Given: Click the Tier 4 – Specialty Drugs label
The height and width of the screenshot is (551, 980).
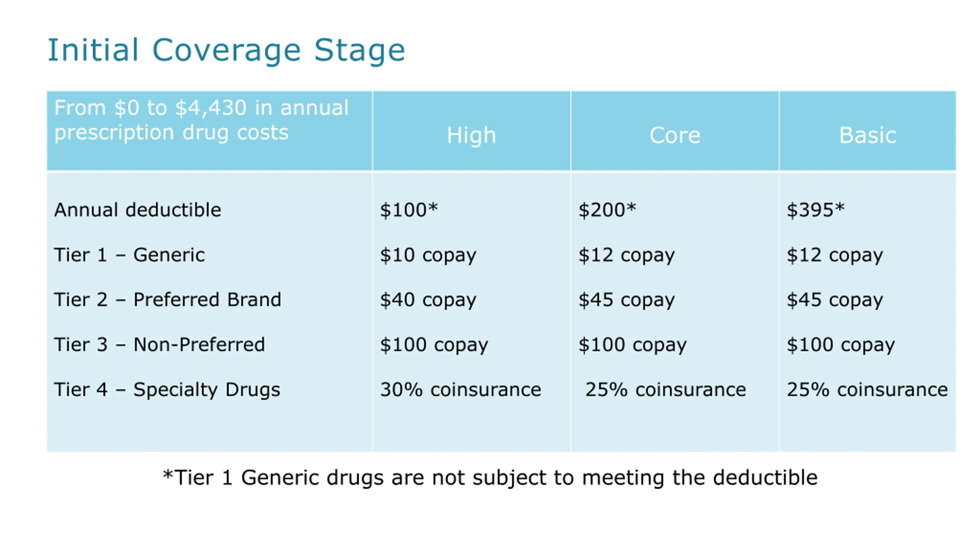Looking at the screenshot, I should tap(167, 390).
